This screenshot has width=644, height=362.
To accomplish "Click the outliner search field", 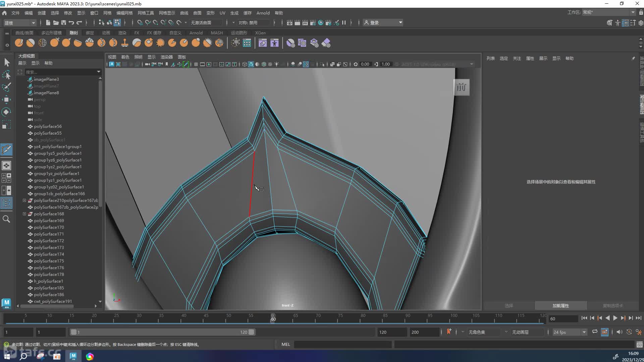I will coord(60,72).
